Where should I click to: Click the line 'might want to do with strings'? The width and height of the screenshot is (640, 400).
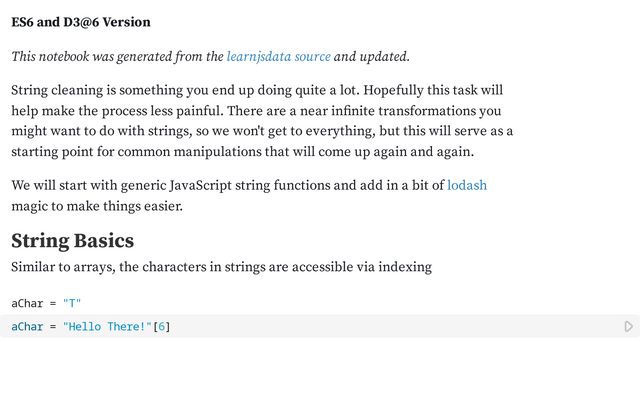click(262, 131)
